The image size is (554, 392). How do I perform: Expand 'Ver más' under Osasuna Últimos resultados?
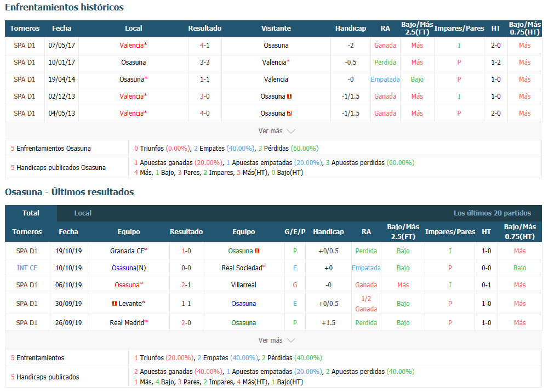(x=276, y=340)
